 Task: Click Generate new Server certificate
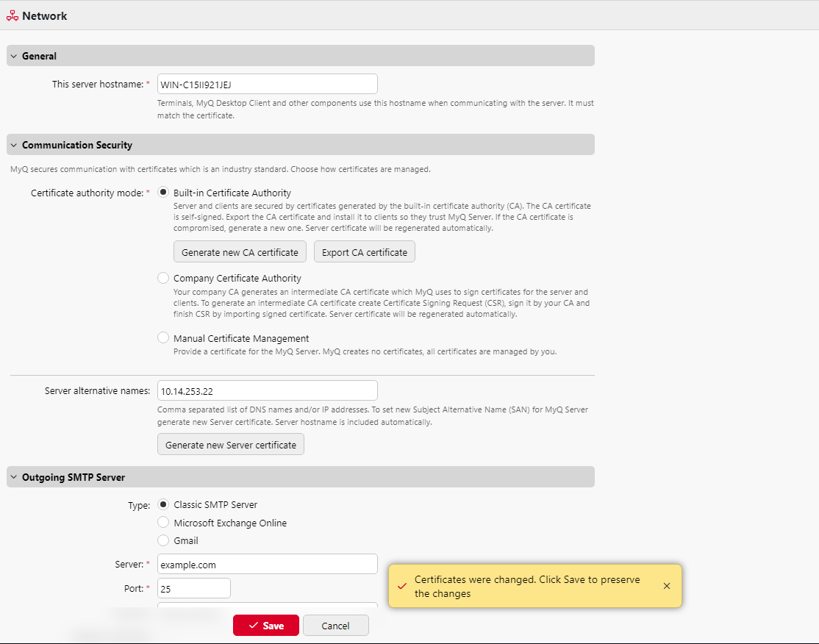point(230,444)
